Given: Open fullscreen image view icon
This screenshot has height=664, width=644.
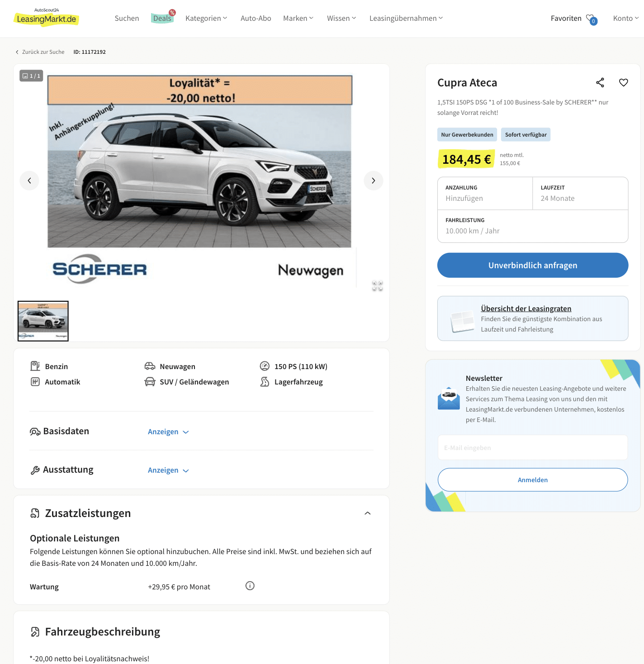Looking at the screenshot, I should (x=377, y=285).
